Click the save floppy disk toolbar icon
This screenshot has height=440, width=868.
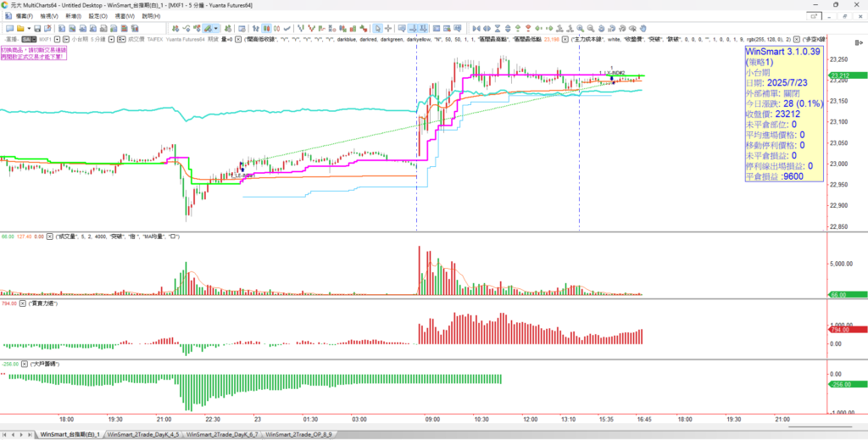click(37, 28)
